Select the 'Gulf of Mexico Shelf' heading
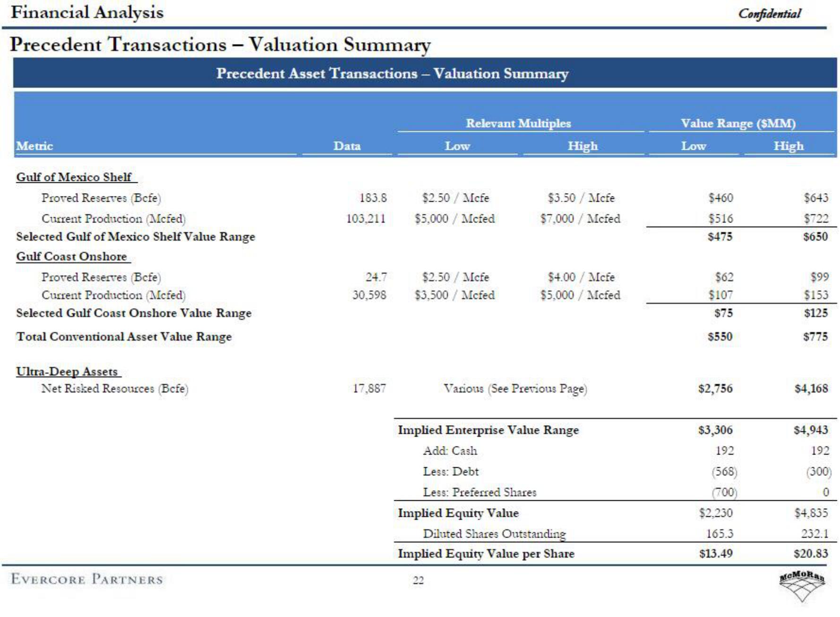 coord(74,177)
